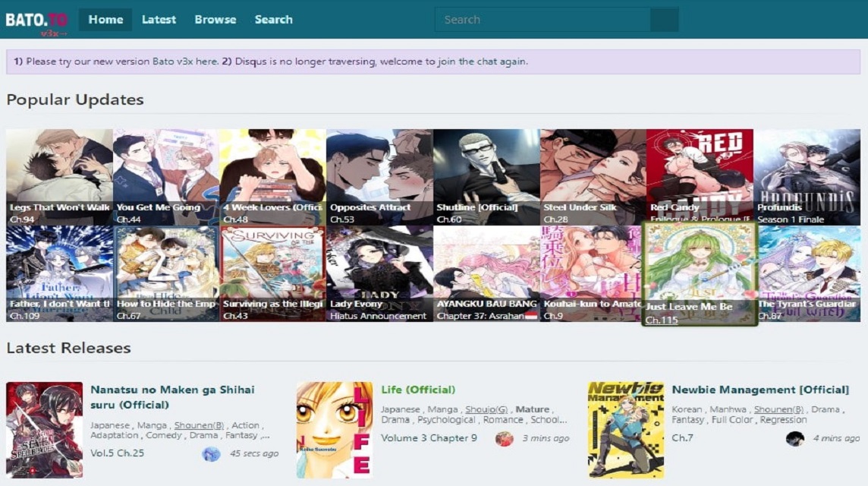Click 'Chapter 37: Asrahan' under AYANGKU BAU BANG

tap(480, 316)
